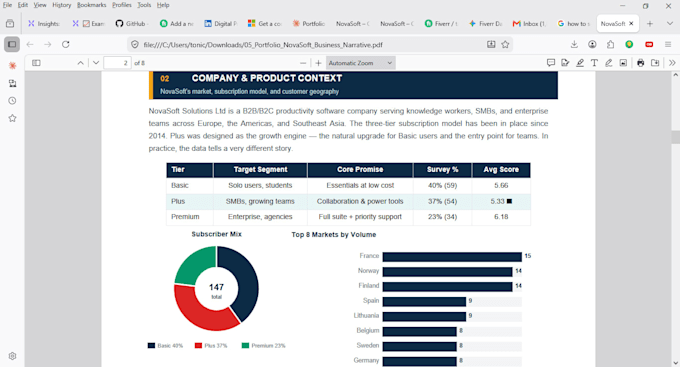The width and height of the screenshot is (680, 367).
Task: Toggle the PDF thumbnails sidebar
Action: pos(36,63)
